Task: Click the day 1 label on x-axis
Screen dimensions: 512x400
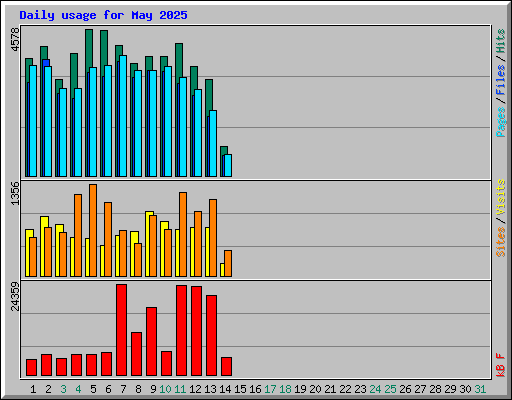Action: point(33,389)
